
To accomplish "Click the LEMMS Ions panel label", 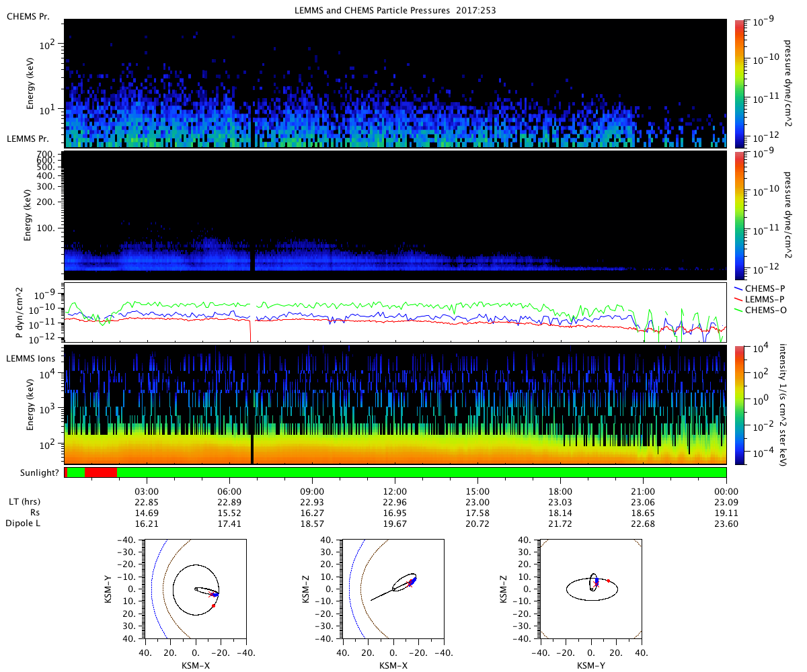I will pos(31,359).
